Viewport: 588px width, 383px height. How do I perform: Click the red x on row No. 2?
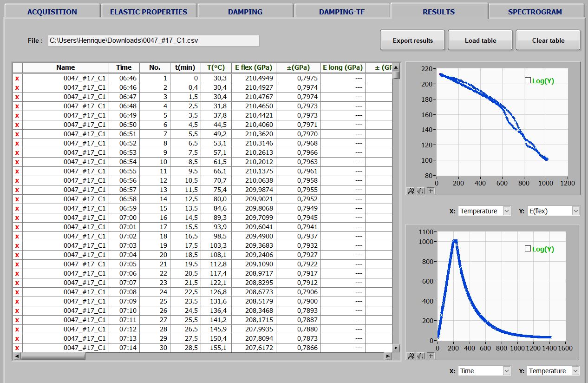(17, 87)
